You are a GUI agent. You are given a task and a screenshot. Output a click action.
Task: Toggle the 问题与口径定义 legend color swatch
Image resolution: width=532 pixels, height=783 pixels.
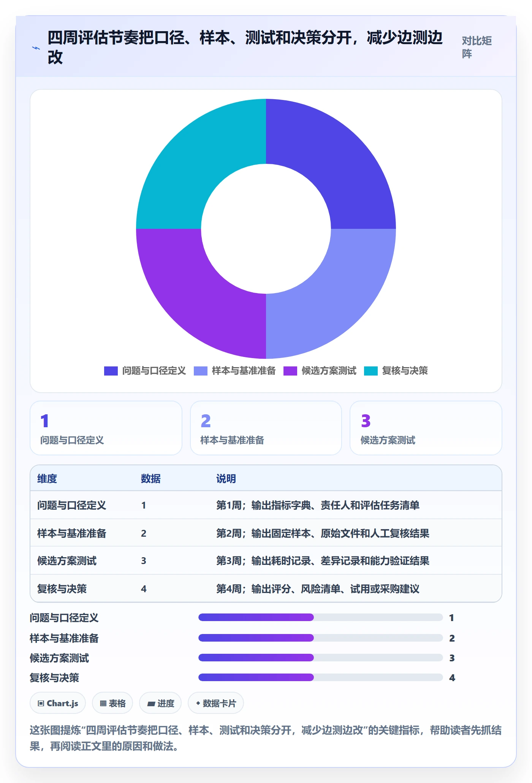pos(111,371)
